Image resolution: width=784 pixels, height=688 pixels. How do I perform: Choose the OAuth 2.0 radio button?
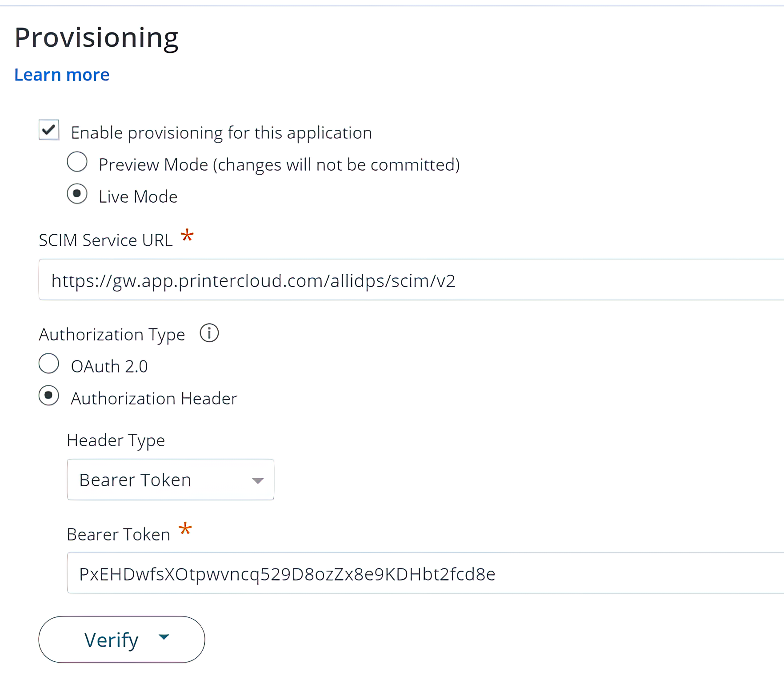[49, 364]
